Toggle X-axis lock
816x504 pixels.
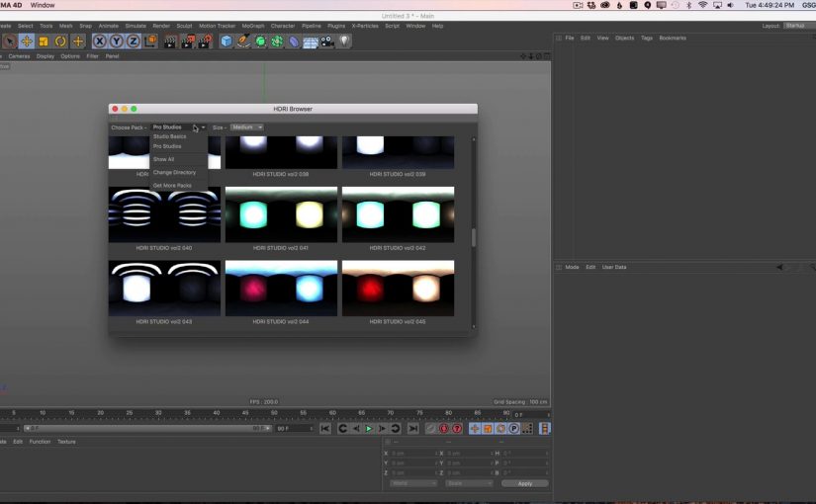click(99, 42)
